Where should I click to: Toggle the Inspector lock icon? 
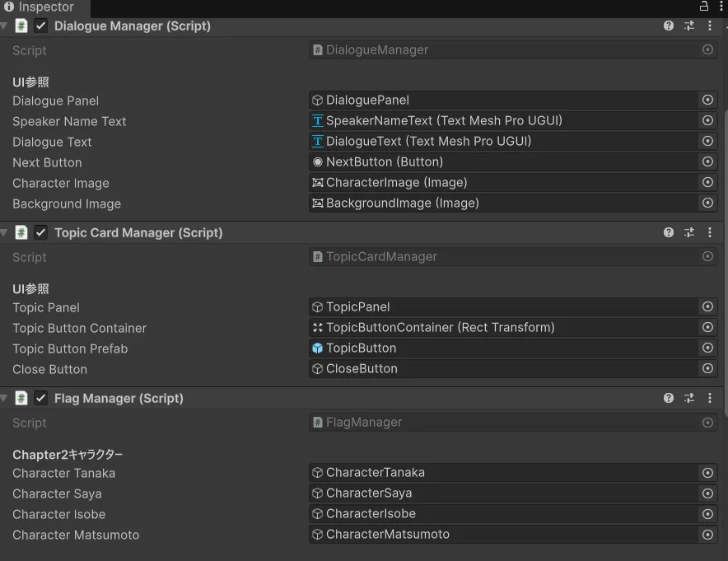(704, 6)
